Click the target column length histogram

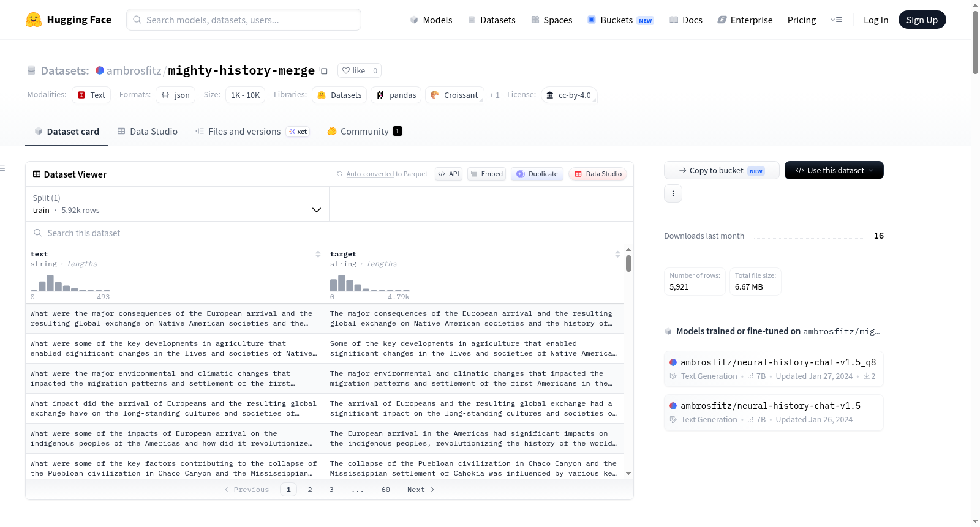coord(370,282)
